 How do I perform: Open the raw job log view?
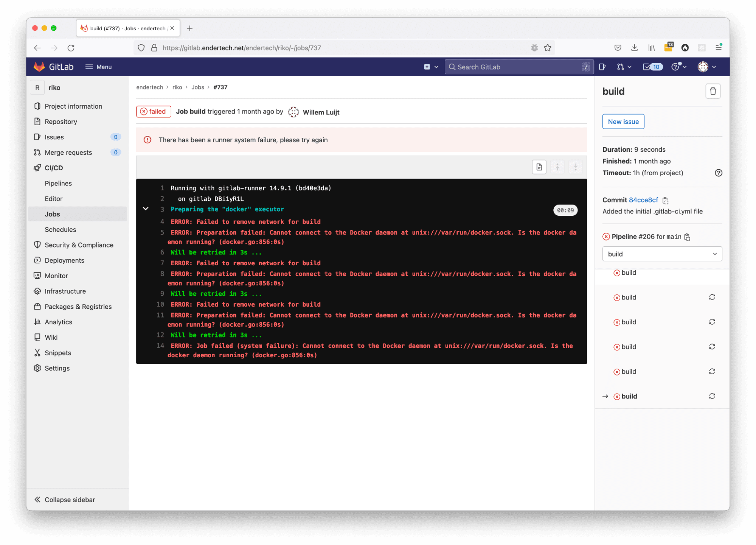[x=539, y=167]
